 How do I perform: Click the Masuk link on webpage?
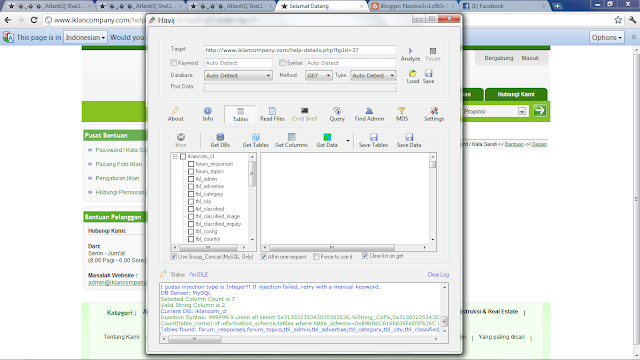(x=530, y=58)
